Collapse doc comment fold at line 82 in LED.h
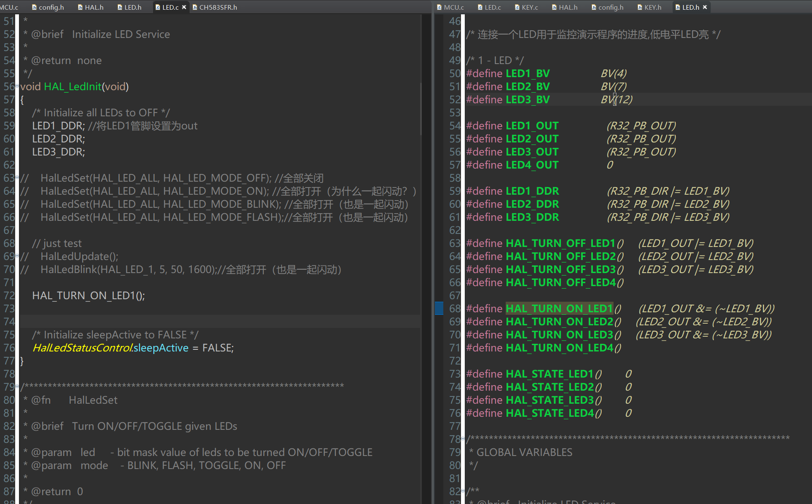The image size is (812, 504). (x=463, y=491)
